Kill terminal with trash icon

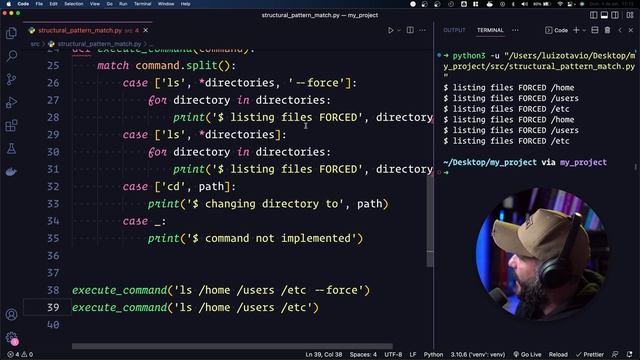(607, 30)
